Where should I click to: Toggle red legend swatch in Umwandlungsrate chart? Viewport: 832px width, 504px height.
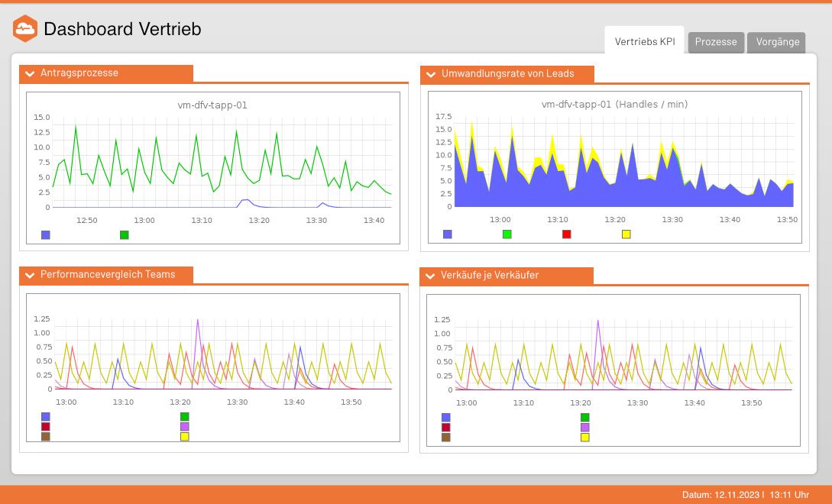click(567, 234)
